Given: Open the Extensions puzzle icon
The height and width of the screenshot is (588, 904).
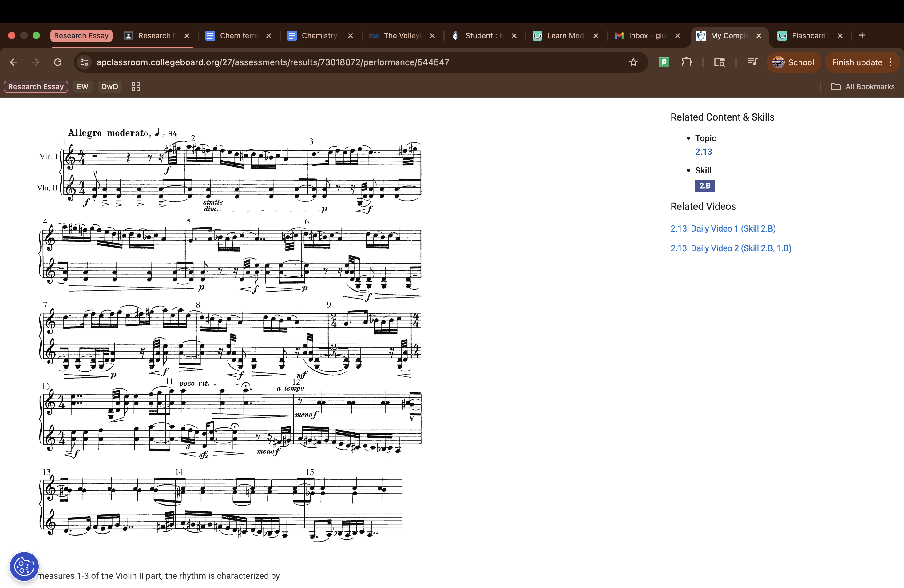Looking at the screenshot, I should pyautogui.click(x=686, y=62).
